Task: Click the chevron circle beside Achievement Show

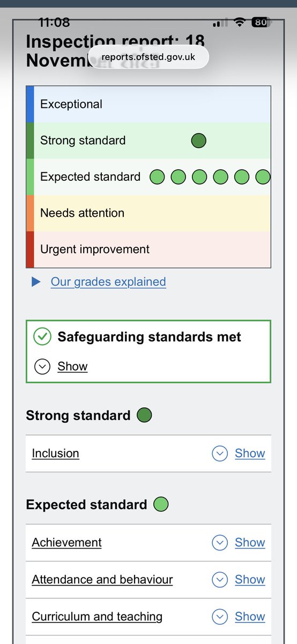Action: point(220,543)
